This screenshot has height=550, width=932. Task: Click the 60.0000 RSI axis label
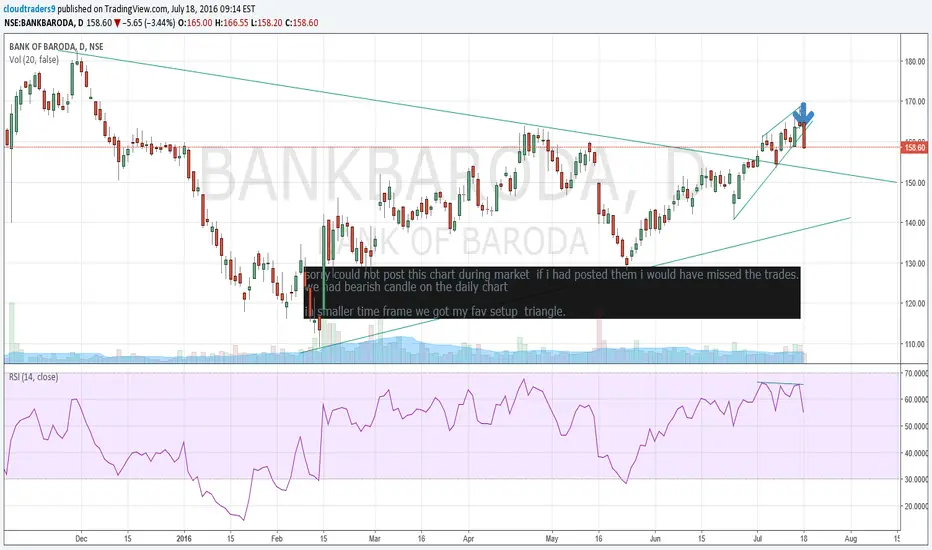tap(916, 400)
